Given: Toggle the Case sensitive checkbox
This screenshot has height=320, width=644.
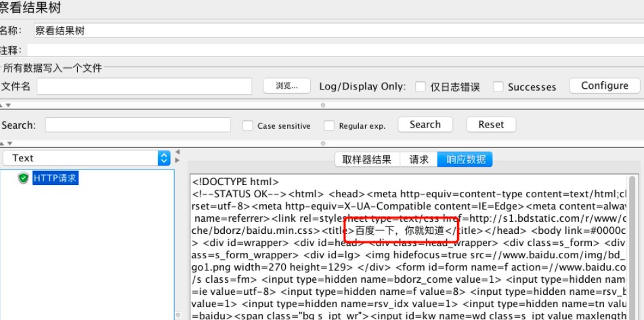Looking at the screenshot, I should pos(247,126).
